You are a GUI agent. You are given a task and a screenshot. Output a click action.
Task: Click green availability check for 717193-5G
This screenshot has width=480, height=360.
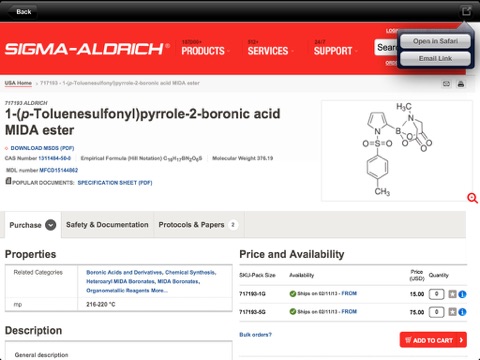[x=293, y=312]
